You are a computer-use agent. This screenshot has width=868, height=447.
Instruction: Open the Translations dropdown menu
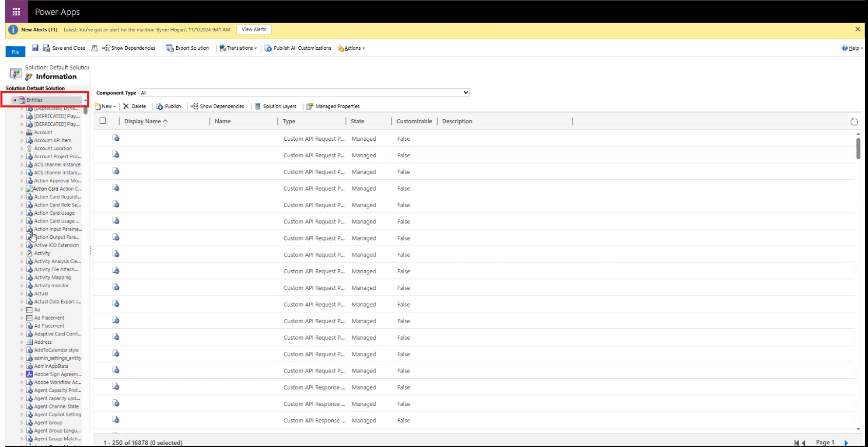[238, 48]
